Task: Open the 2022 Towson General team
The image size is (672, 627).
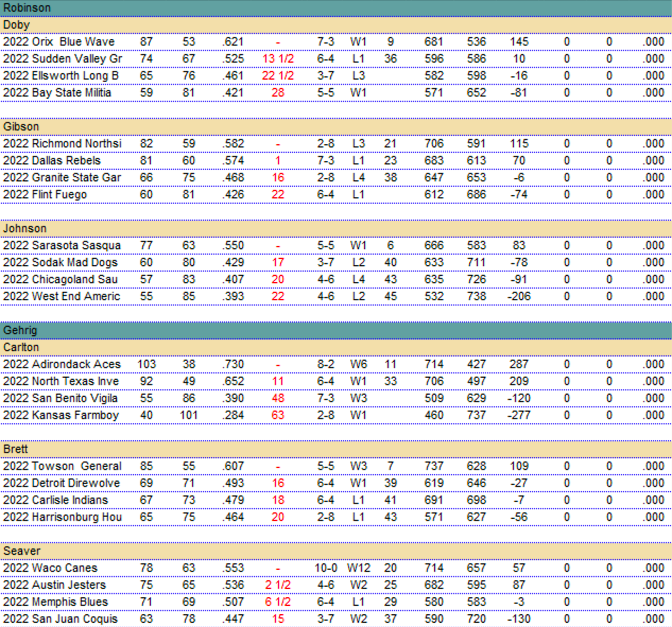Action: [63, 466]
